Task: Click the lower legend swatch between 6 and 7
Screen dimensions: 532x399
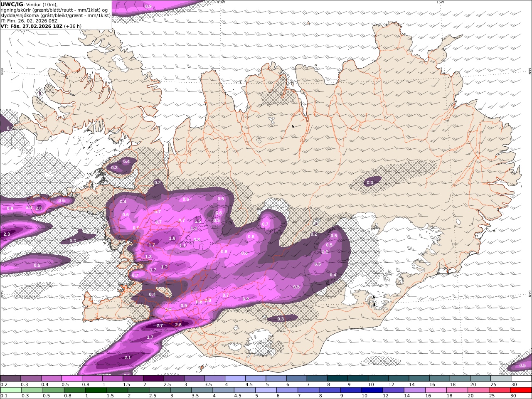Action: click(x=286, y=390)
